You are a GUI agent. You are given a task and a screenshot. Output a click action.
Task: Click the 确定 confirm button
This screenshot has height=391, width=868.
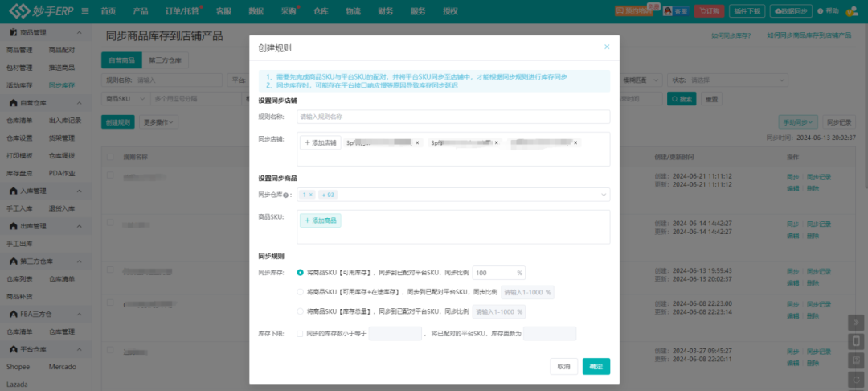(596, 366)
